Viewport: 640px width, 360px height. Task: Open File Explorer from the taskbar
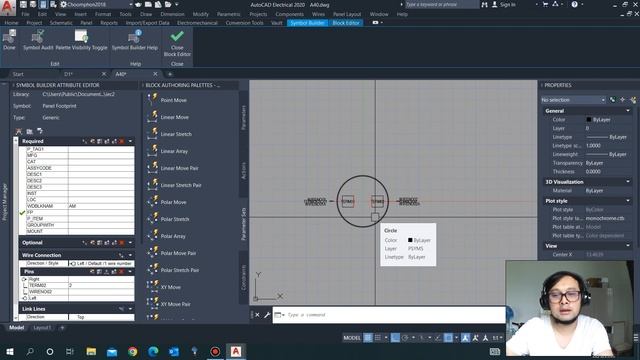91,351
